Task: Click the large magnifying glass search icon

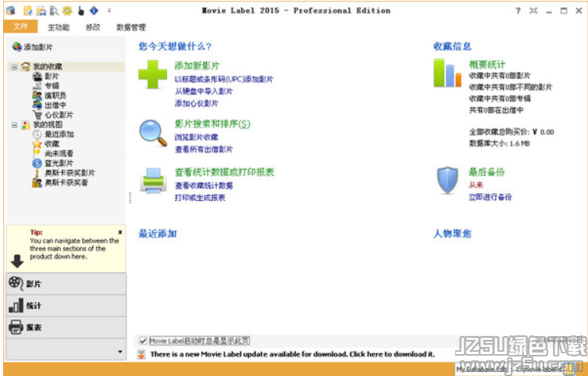Action: tap(152, 133)
